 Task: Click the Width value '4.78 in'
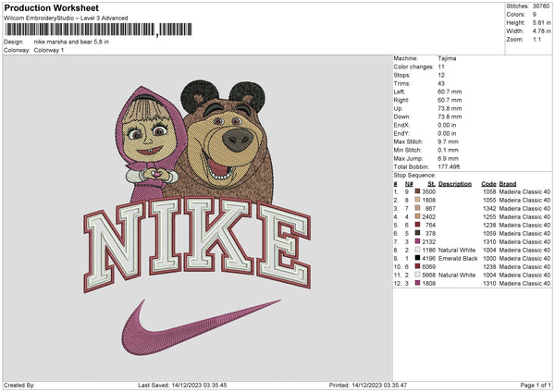pyautogui.click(x=542, y=31)
